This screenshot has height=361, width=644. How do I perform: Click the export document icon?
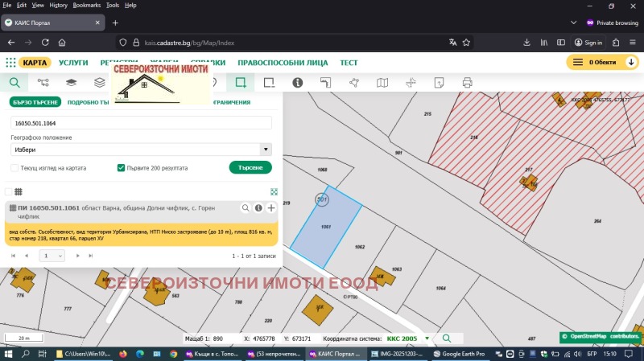[x=439, y=83]
